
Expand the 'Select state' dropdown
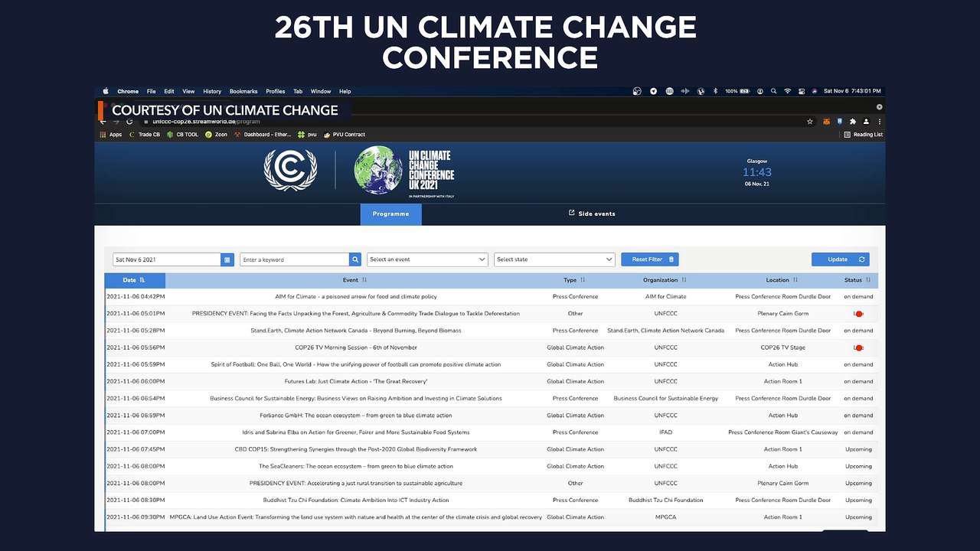[x=555, y=259]
